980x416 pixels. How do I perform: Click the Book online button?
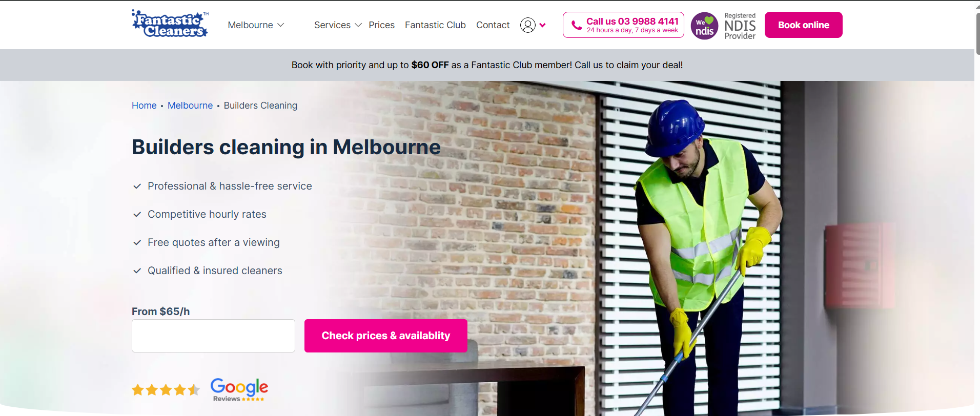(x=803, y=25)
